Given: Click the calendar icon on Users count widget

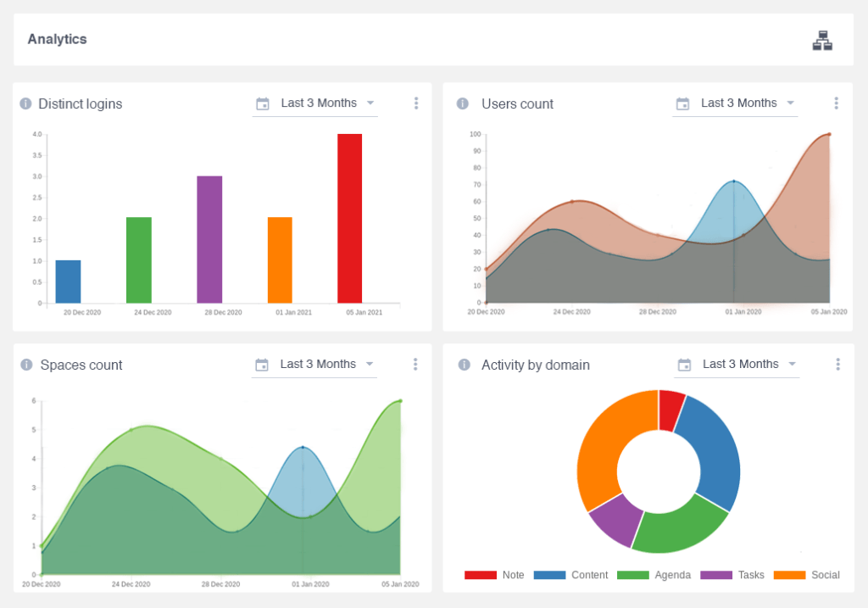Looking at the screenshot, I should [683, 103].
